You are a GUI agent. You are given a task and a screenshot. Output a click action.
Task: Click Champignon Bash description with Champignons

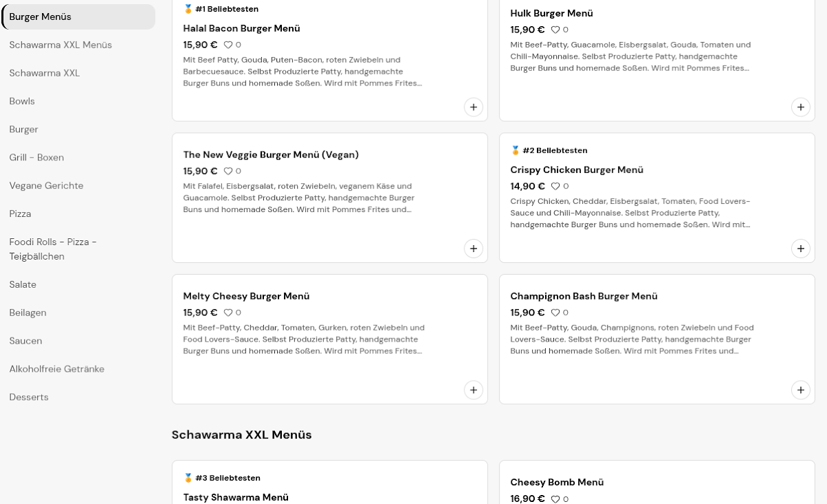(632, 339)
